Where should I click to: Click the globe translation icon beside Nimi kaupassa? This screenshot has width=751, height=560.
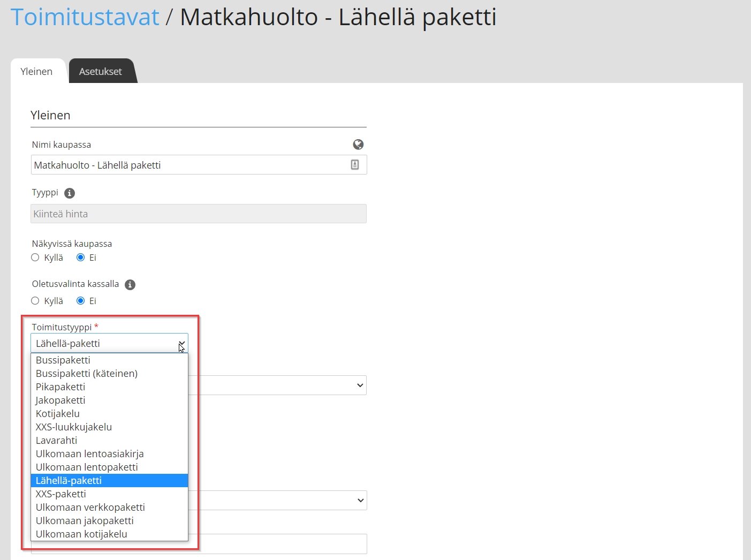click(358, 145)
